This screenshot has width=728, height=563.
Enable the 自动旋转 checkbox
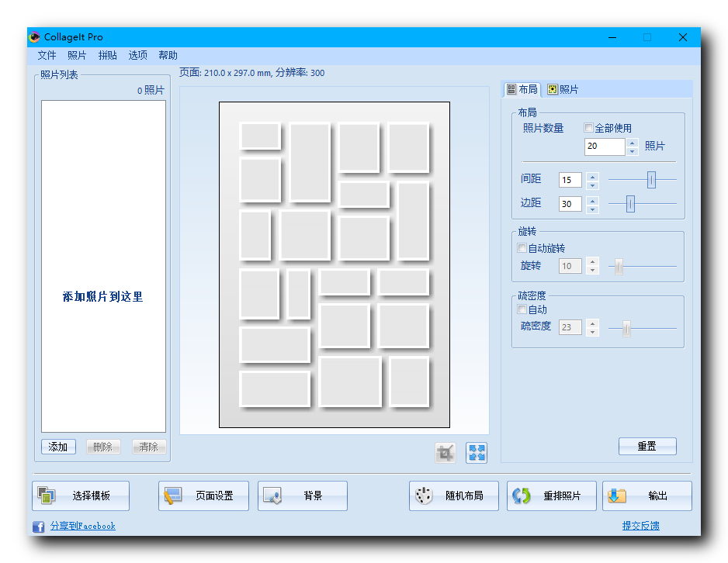click(522, 247)
